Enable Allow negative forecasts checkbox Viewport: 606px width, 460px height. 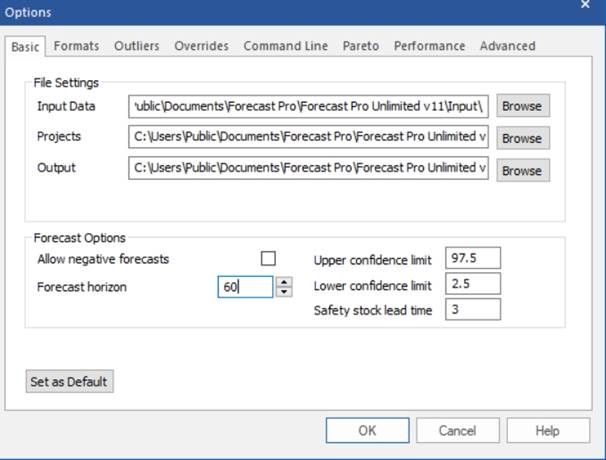[268, 259]
